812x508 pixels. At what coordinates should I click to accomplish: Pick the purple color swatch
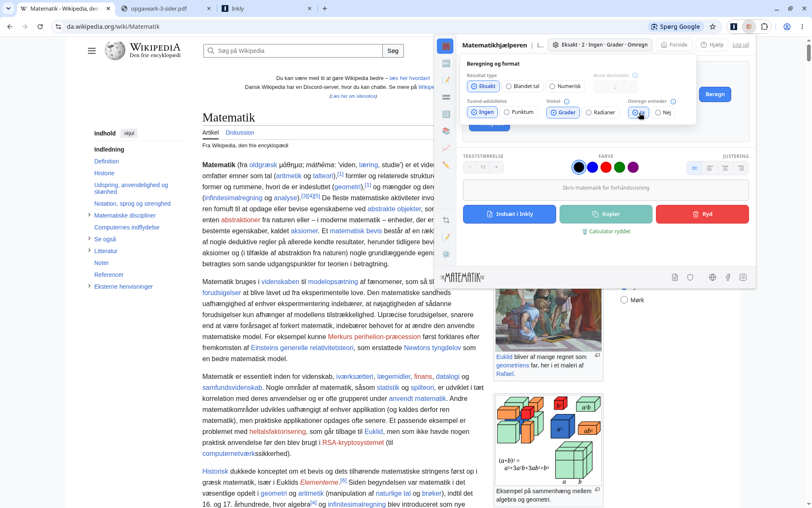click(x=633, y=168)
